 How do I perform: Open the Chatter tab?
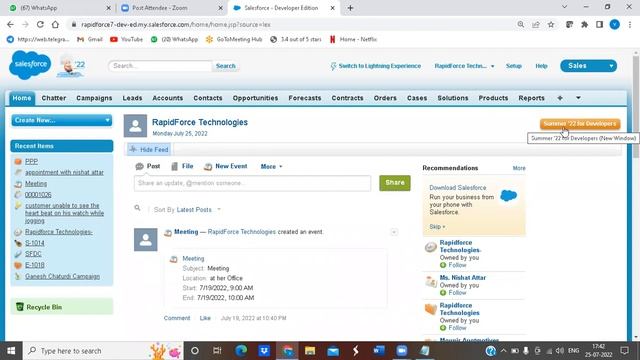tap(53, 98)
